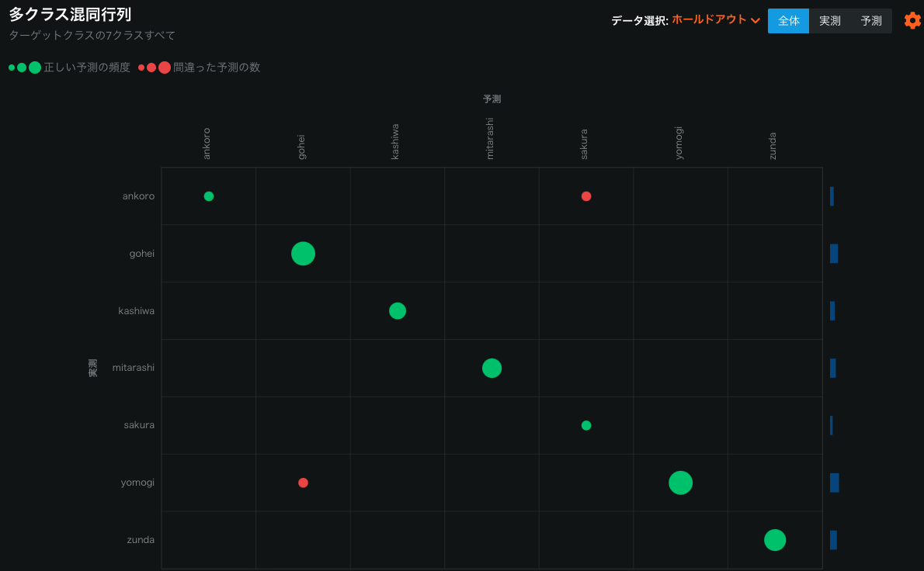Select the zunda row label
Screen dimensions: 924x571
click(x=141, y=540)
